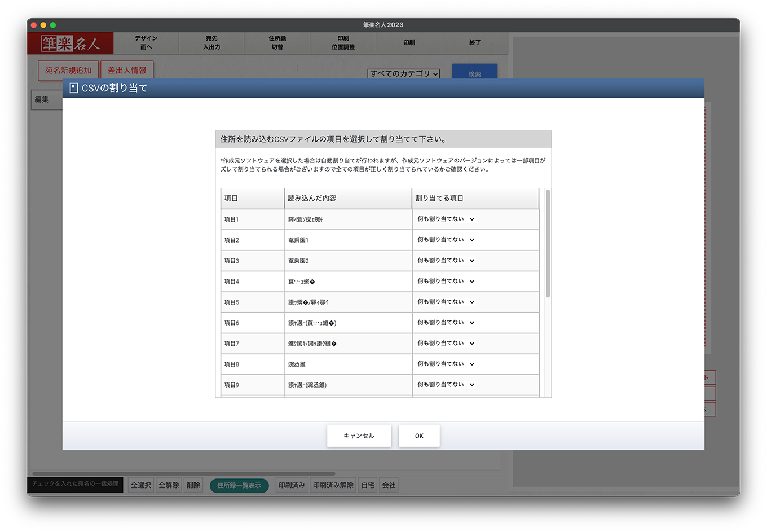Viewport: 767px width, 532px height.
Task: Click the 割り当てる項目 column header
Action: (475, 199)
